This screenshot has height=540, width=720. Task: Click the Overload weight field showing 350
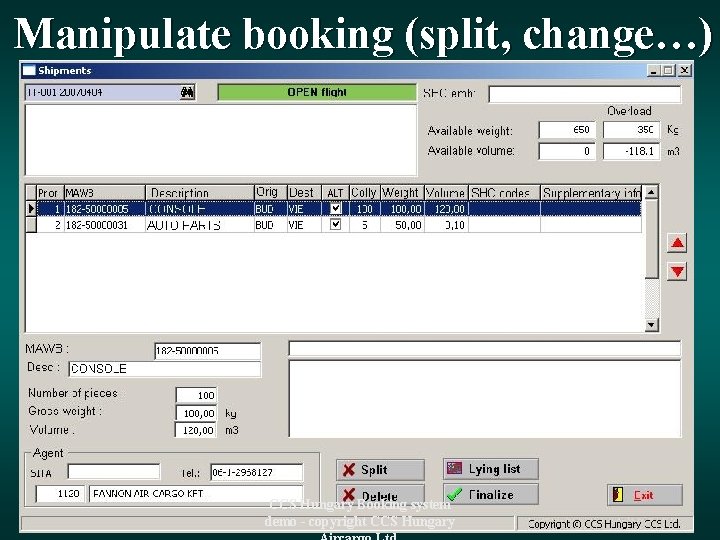pyautogui.click(x=631, y=130)
